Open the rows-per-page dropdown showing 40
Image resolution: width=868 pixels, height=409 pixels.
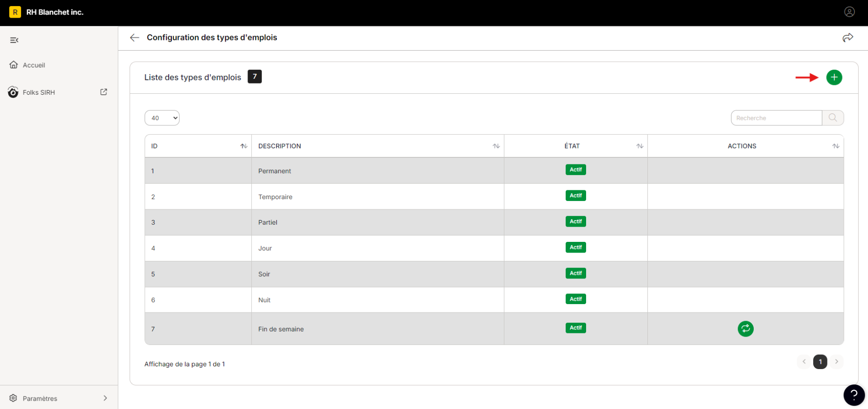[162, 118]
